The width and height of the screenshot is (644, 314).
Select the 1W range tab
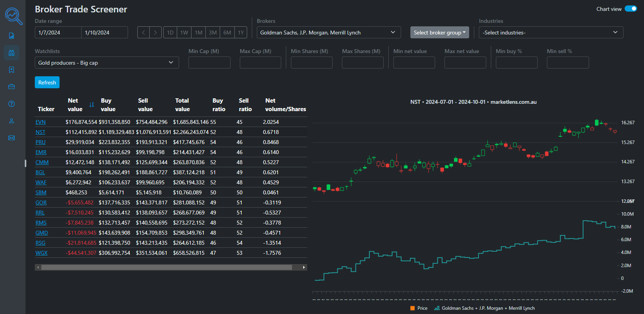click(x=184, y=33)
